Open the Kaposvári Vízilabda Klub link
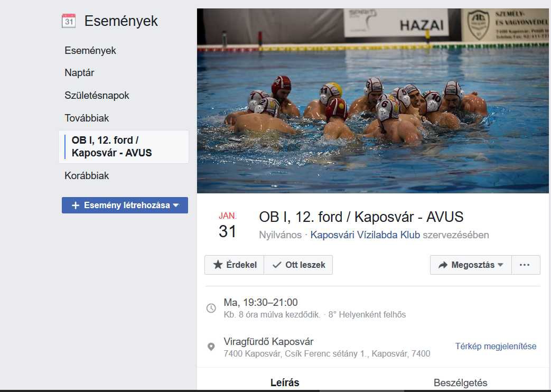Screen dimensions: 551x392 365,235
